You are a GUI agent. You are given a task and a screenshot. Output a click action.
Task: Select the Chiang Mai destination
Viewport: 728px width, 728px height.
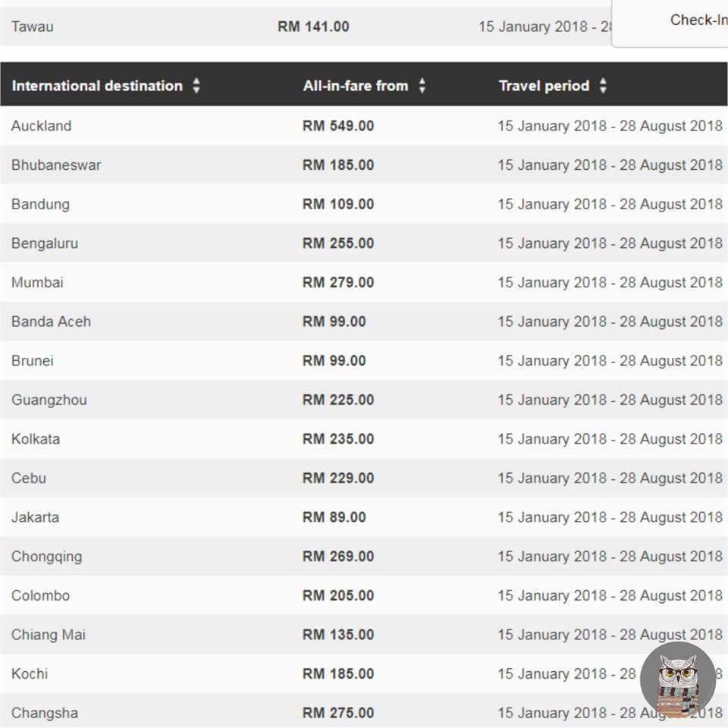click(49, 635)
